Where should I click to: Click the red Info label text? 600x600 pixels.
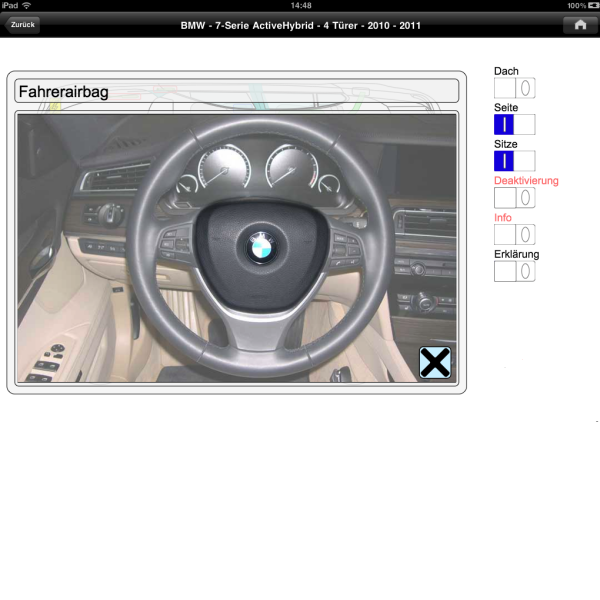(x=503, y=217)
